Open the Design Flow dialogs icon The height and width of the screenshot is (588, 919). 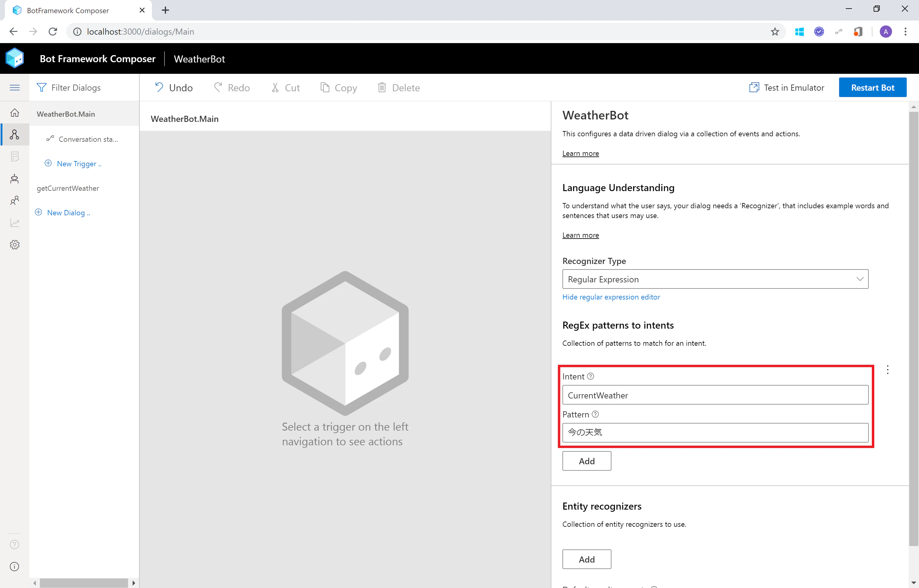click(14, 134)
